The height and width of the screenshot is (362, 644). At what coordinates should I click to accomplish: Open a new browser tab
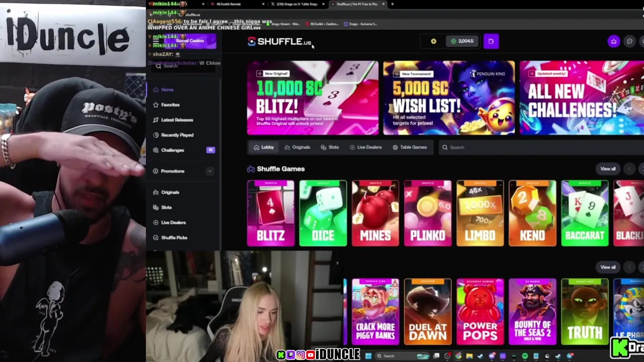coord(392,4)
